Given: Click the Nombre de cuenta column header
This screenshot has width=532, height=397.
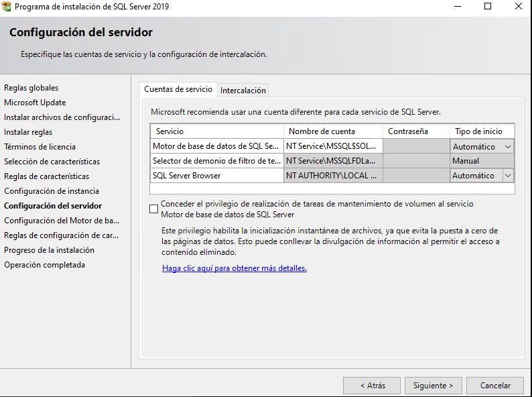Looking at the screenshot, I should (333, 131).
